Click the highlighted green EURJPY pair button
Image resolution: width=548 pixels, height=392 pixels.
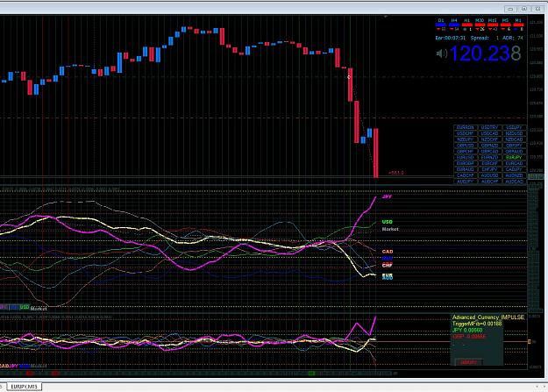click(x=514, y=157)
